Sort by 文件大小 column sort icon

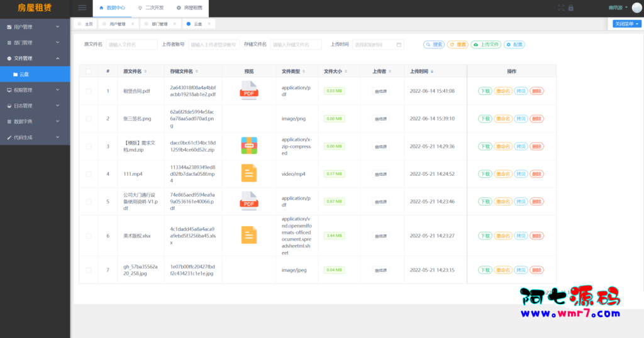346,72
